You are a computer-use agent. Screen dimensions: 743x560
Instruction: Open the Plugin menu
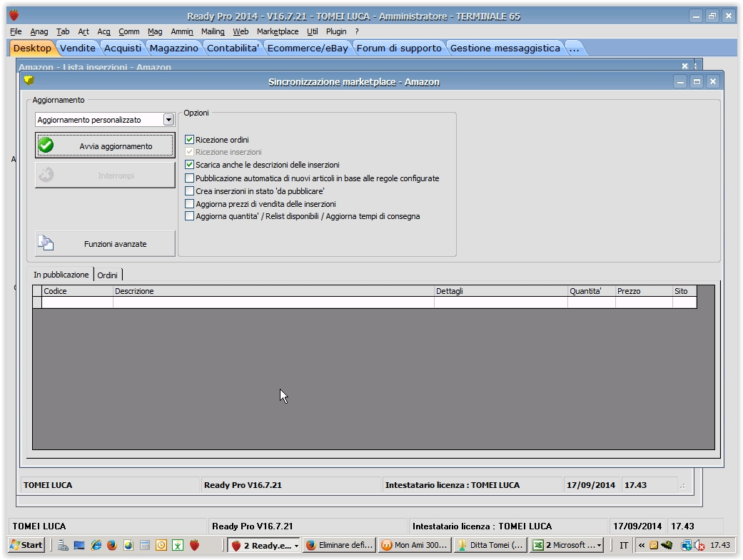click(x=336, y=31)
